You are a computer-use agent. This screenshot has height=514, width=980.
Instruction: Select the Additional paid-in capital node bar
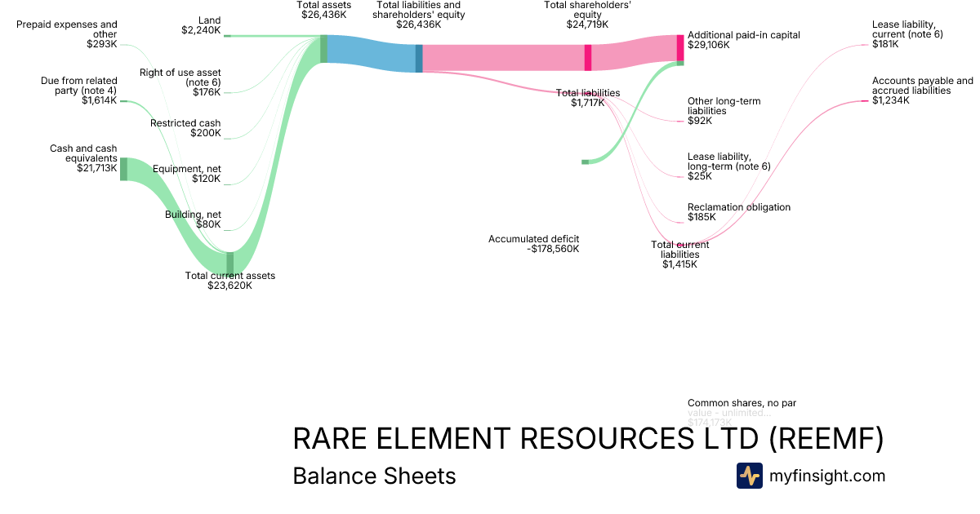tap(679, 47)
